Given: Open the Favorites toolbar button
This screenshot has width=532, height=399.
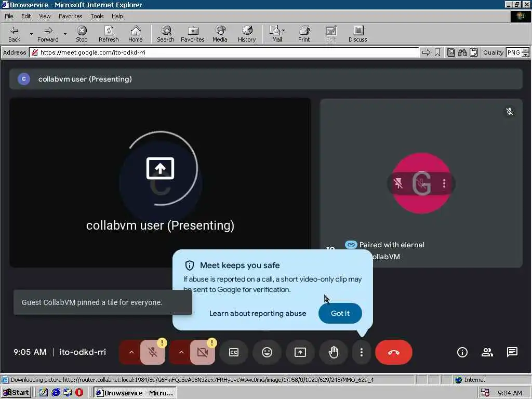Looking at the screenshot, I should 192,34.
